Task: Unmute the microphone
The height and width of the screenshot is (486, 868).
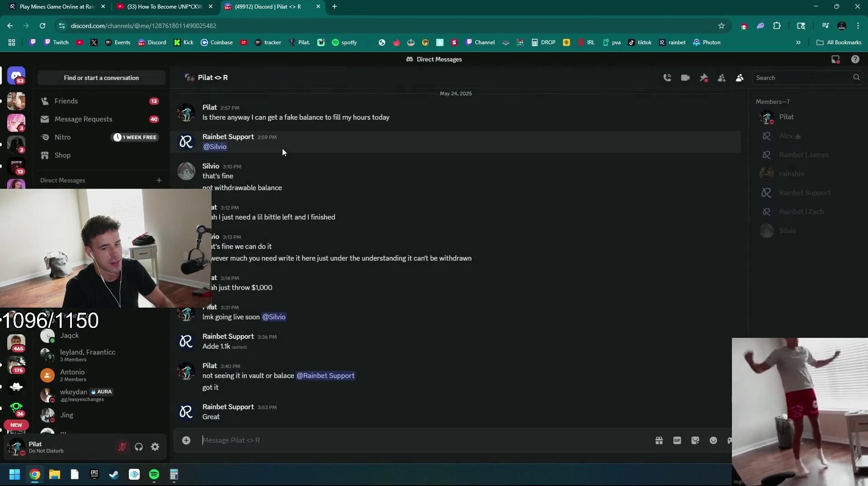Action: 122,447
